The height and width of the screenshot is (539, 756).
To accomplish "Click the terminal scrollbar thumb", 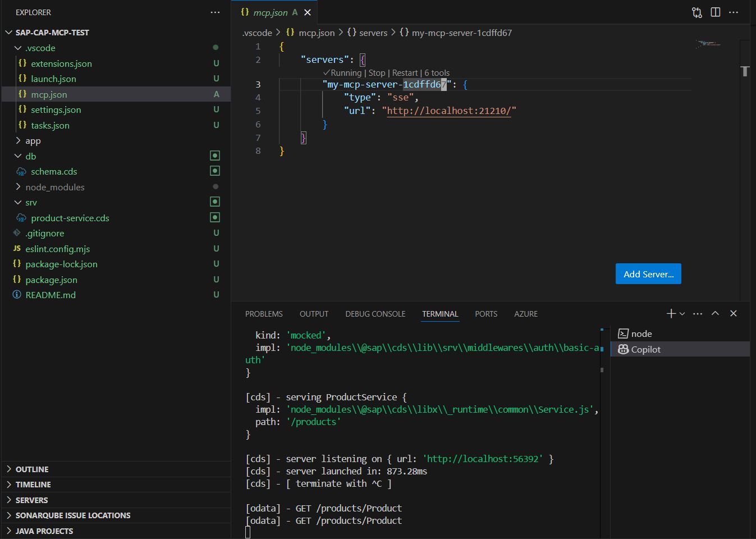I will pyautogui.click(x=602, y=370).
